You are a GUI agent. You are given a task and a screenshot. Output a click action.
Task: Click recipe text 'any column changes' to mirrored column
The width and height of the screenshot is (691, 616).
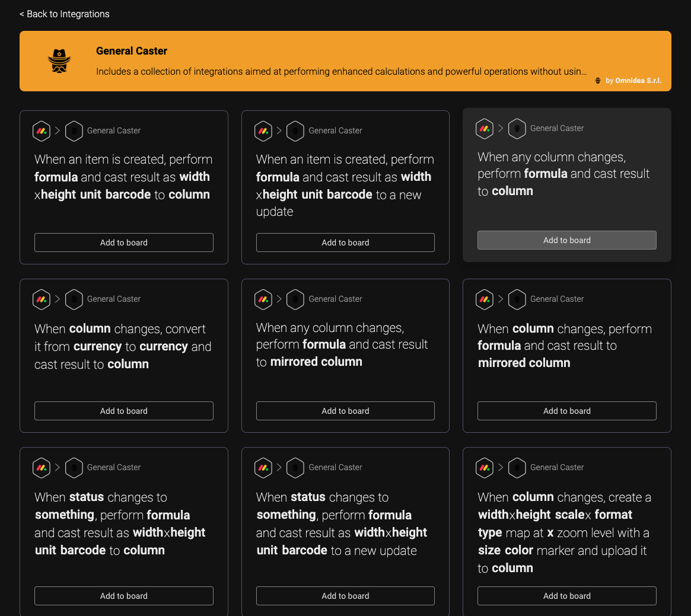coord(342,344)
